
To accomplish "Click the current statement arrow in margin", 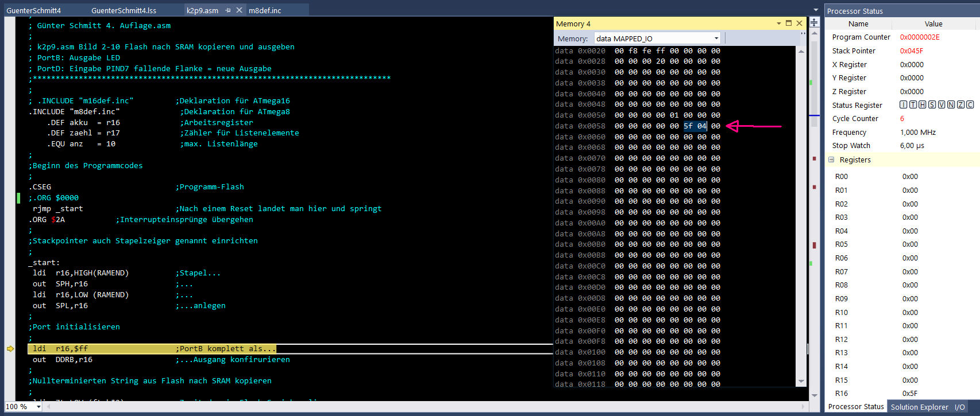I will pyautogui.click(x=10, y=348).
